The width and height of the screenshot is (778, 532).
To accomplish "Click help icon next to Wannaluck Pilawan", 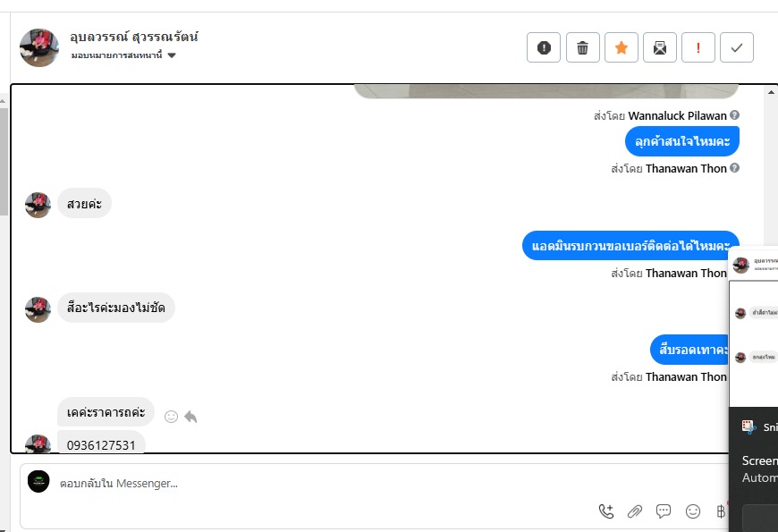I will (x=735, y=115).
